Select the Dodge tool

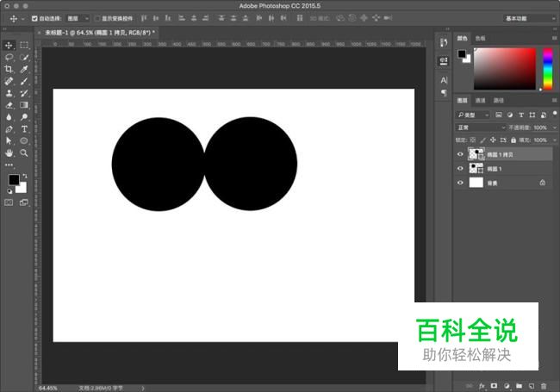click(24, 117)
